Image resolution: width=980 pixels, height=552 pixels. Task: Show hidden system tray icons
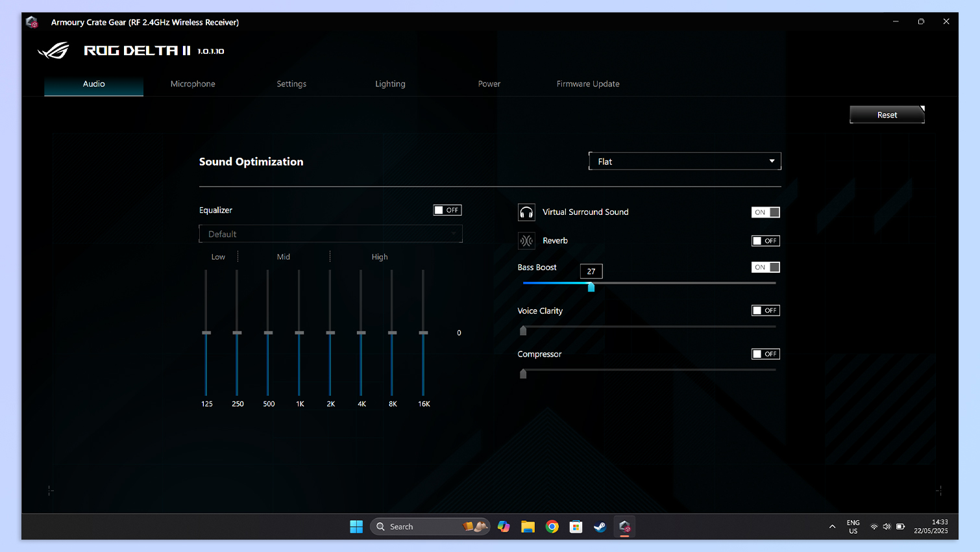(832, 527)
